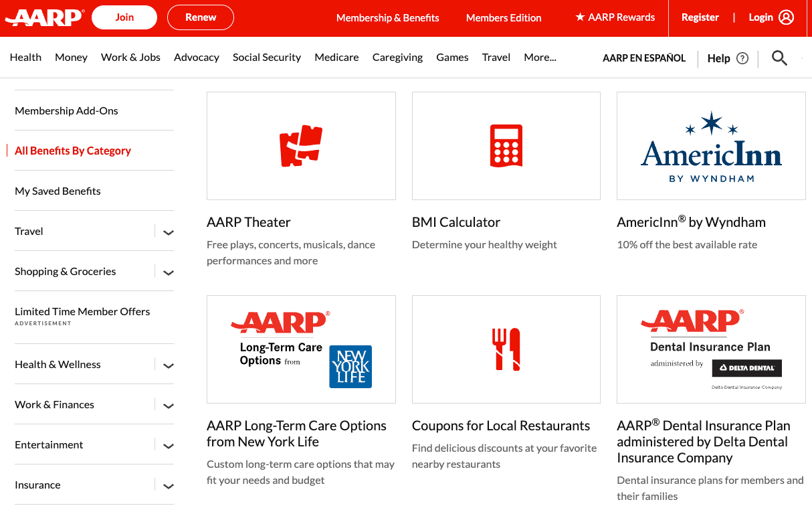
Task: Open the Money navigation menu item
Action: coord(71,58)
